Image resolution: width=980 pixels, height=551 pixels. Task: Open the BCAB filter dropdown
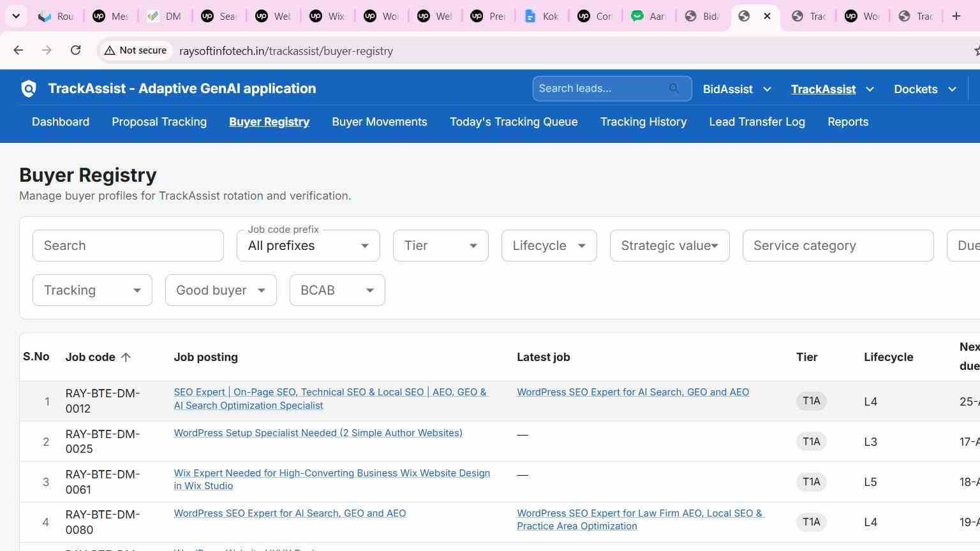click(337, 290)
